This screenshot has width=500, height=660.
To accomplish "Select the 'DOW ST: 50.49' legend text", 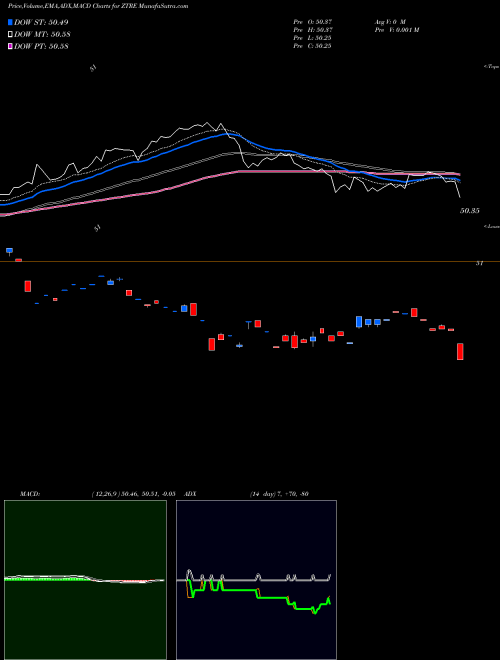I will coord(41,22).
